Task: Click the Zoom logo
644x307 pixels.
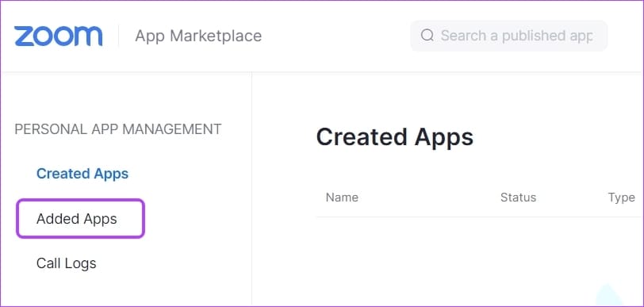Action: (x=59, y=36)
